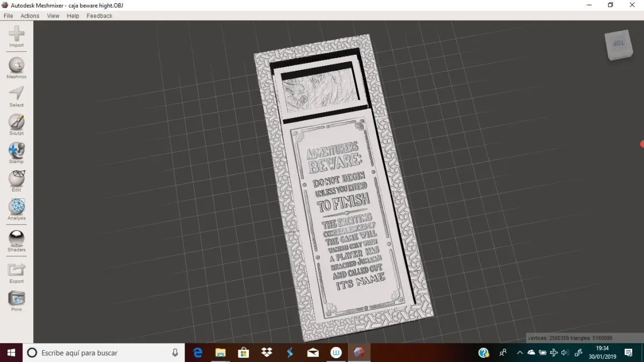
Task: Click the blue lightning-bolt app in taskbar
Action: (x=290, y=352)
